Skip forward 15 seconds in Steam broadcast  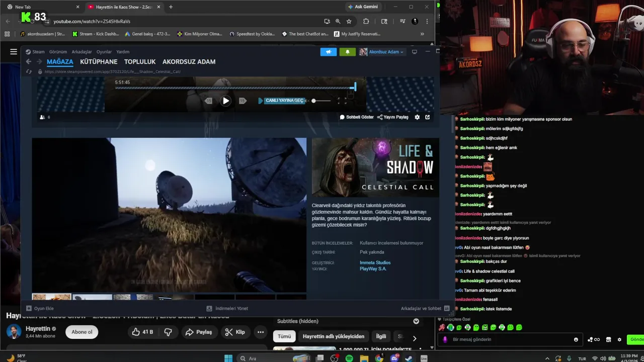coord(242,101)
